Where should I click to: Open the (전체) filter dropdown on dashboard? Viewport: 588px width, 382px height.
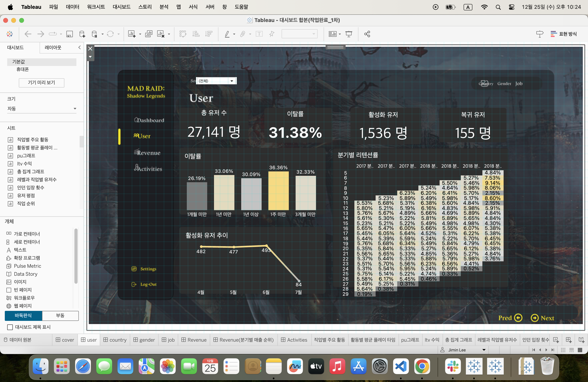[x=216, y=81]
